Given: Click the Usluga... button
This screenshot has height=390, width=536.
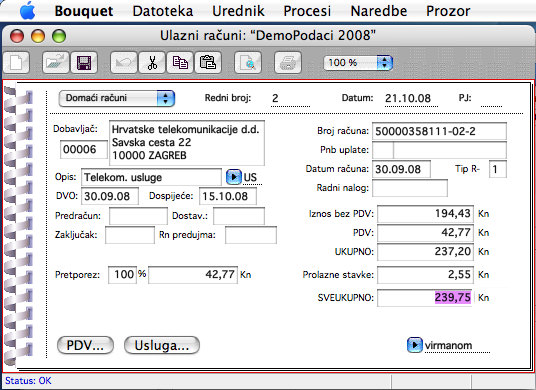Looking at the screenshot, I should tap(162, 345).
